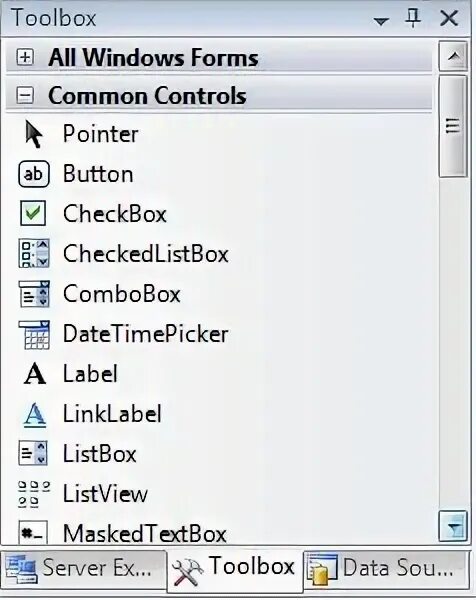Select the ListView control icon
Viewport: 476px width, 600px height.
coord(34,494)
